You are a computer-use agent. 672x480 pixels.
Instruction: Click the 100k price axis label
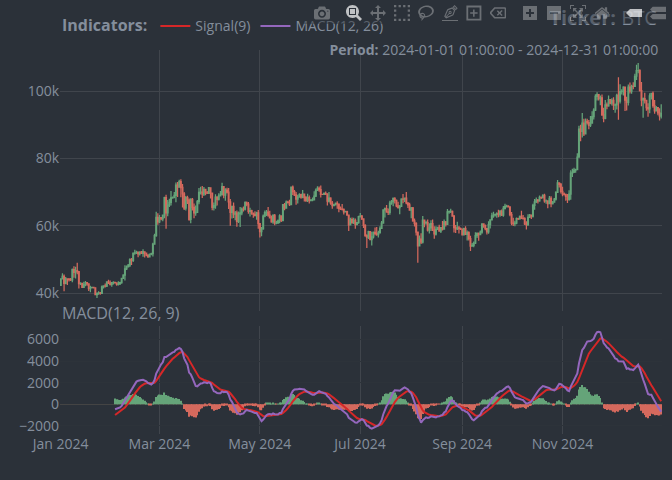tap(43, 91)
